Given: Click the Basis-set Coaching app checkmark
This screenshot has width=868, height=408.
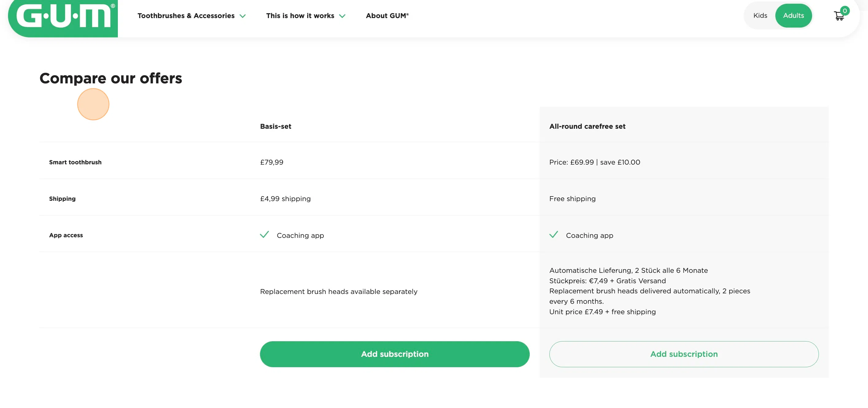Looking at the screenshot, I should pyautogui.click(x=265, y=235).
